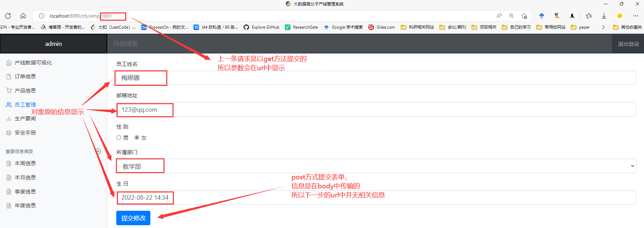
Task: Open browser settings and more menu
Action: click(x=636, y=16)
